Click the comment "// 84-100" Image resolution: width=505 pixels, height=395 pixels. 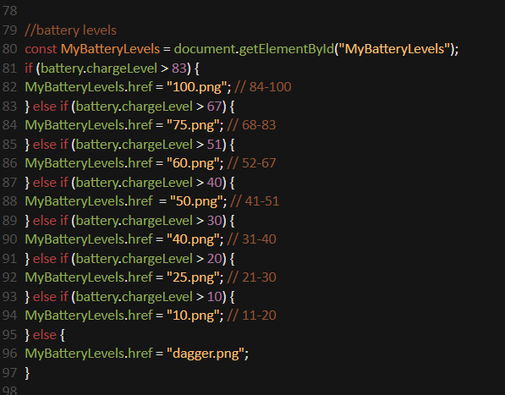coord(263,87)
